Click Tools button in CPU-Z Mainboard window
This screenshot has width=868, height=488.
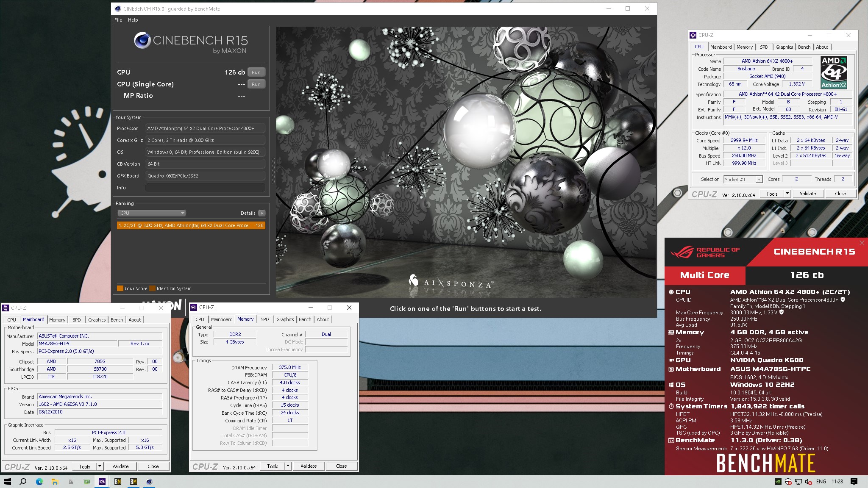click(x=84, y=466)
